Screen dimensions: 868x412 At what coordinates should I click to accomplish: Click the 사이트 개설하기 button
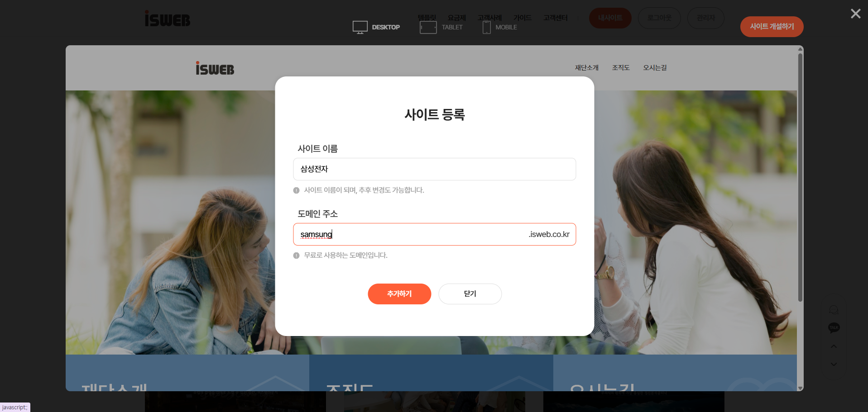pos(772,27)
